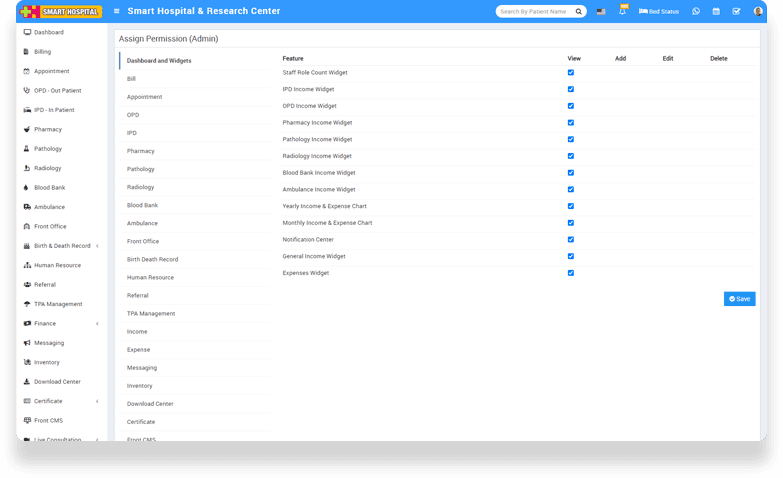This screenshot has width=783, height=478.
Task: Switch to Human Resource permission tab
Action: coord(150,277)
